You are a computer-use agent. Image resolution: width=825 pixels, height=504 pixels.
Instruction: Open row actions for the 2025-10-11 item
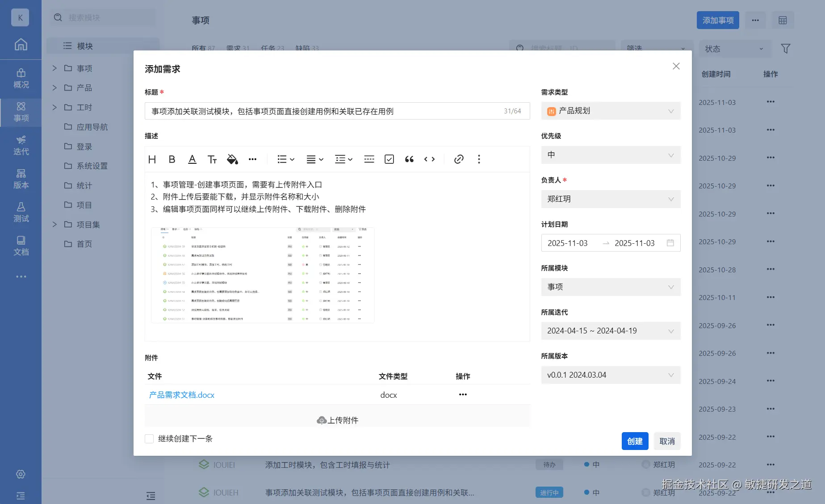click(x=771, y=297)
